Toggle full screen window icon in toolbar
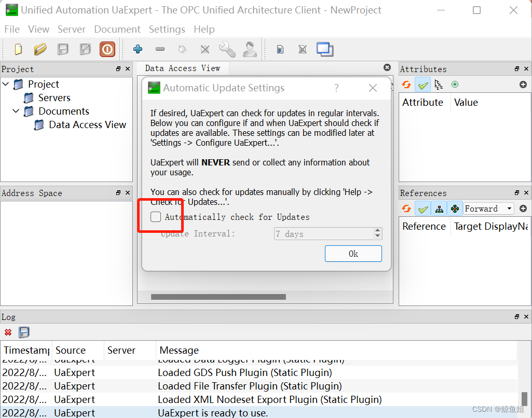532x418 pixels. 325,49
